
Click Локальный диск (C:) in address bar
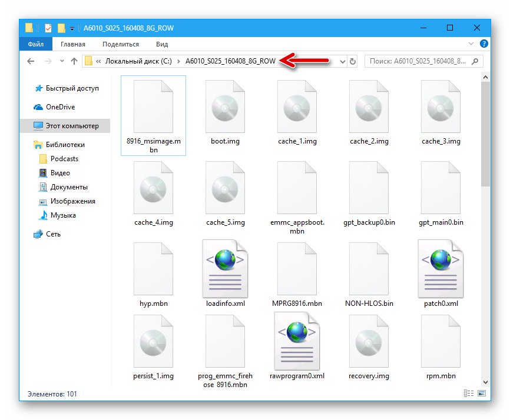point(138,61)
